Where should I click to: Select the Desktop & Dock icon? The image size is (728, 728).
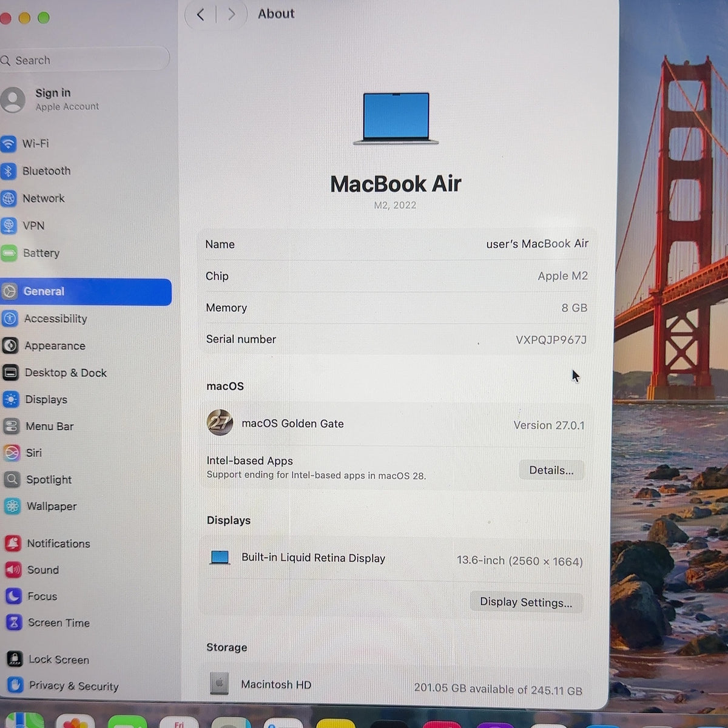(x=11, y=372)
